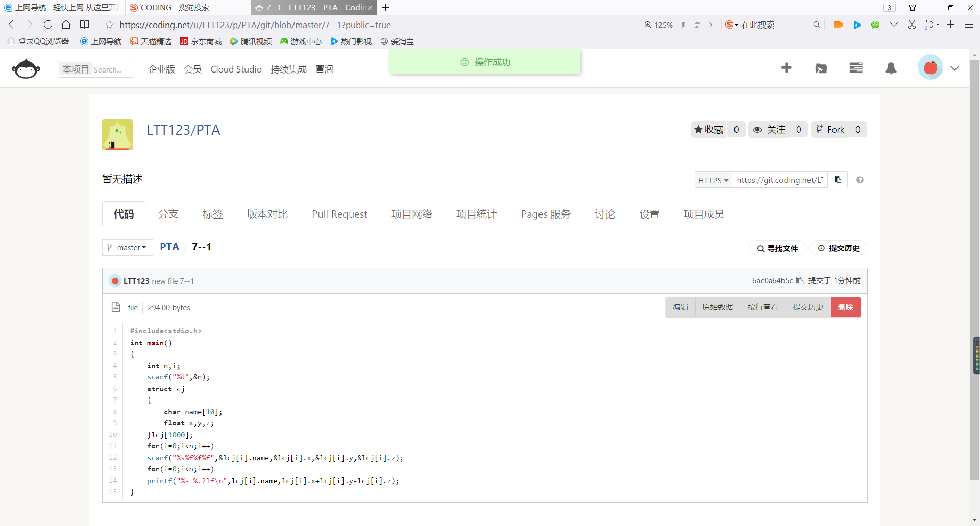Image resolution: width=980 pixels, height=526 pixels.
Task: Switch to the 版本对比 tab
Action: 267,214
